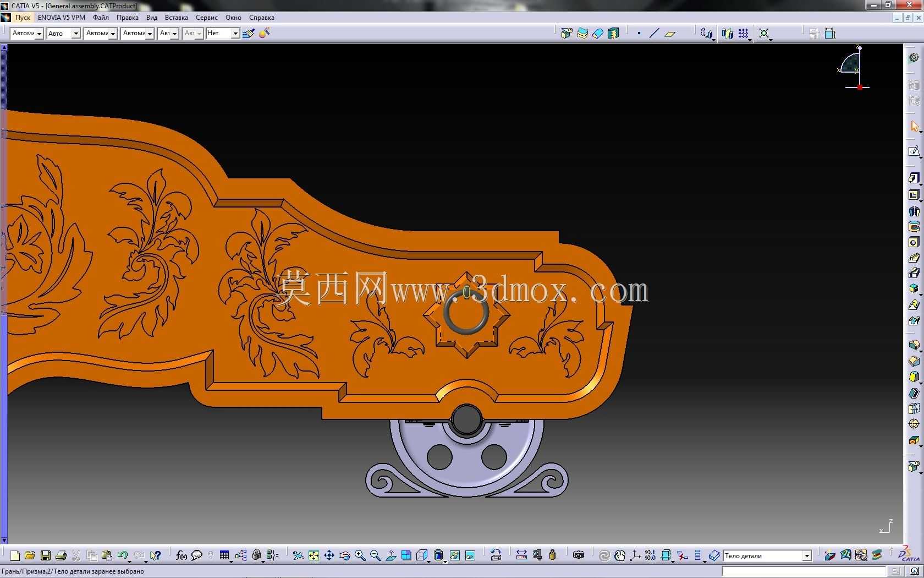Open the Formula f(x) tool
Screen dimensions: 924x578
point(182,556)
